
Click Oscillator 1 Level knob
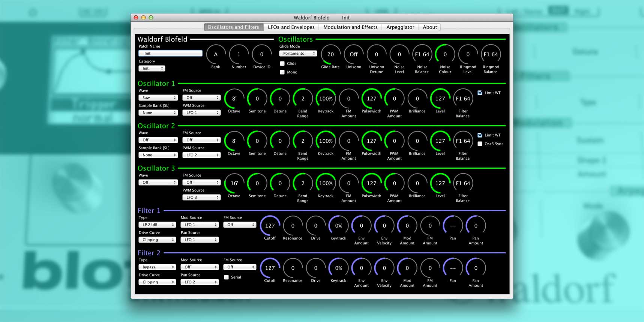[x=440, y=99]
